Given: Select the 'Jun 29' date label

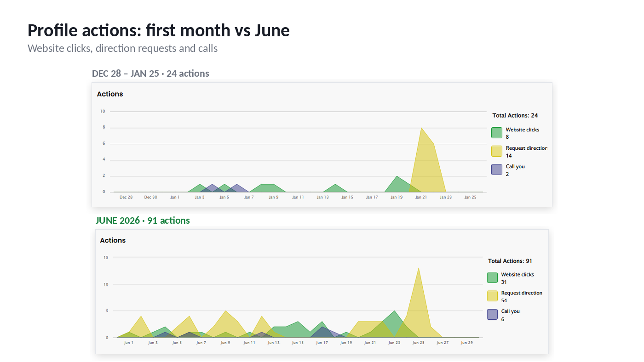Looking at the screenshot, I should click(x=466, y=343).
